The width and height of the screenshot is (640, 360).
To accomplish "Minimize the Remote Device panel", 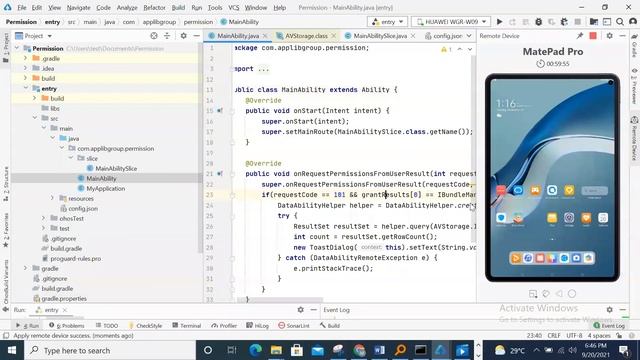I will pos(622,36).
